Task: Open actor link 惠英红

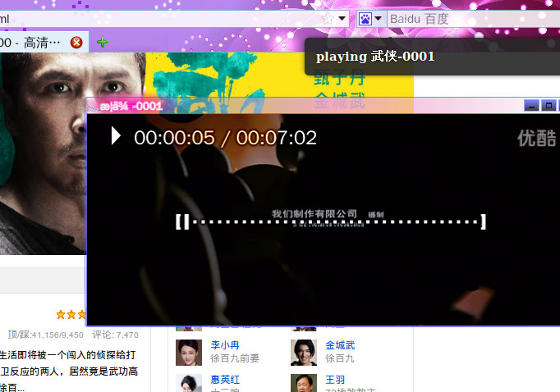Action: click(225, 380)
